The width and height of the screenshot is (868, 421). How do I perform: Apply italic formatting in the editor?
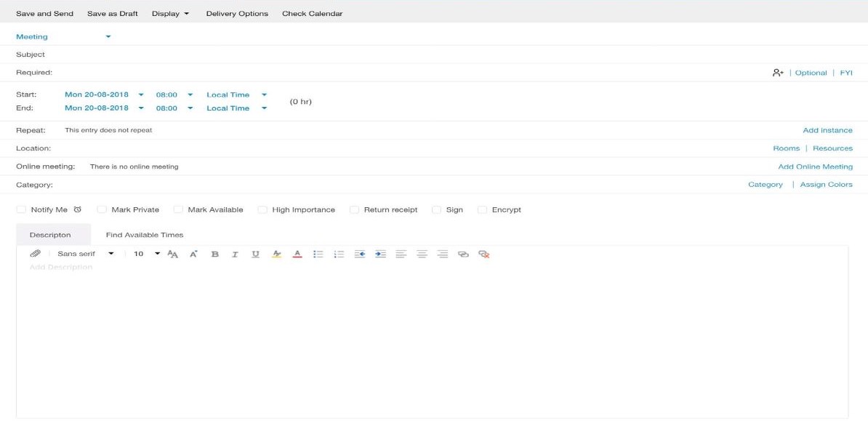[x=235, y=254]
